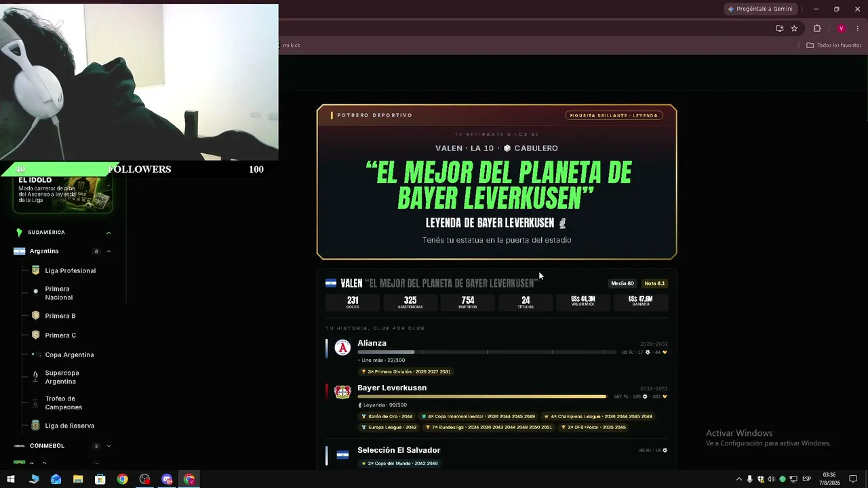Viewport: 868px width, 488px height.
Task: Click the '754 Partidos' stat box
Action: 468,302
